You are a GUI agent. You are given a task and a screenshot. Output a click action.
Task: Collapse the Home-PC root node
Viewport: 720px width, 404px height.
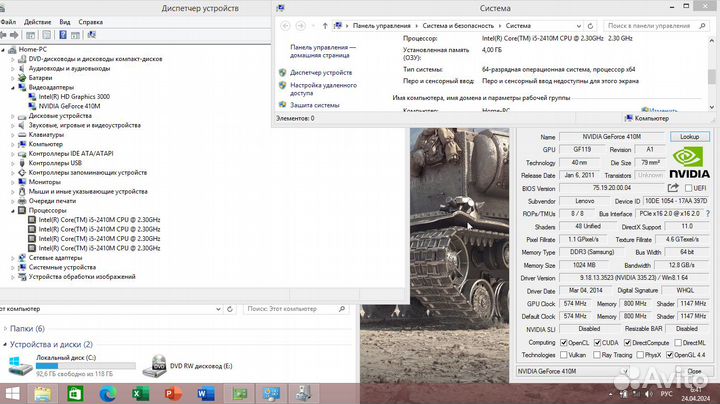pos(3,50)
